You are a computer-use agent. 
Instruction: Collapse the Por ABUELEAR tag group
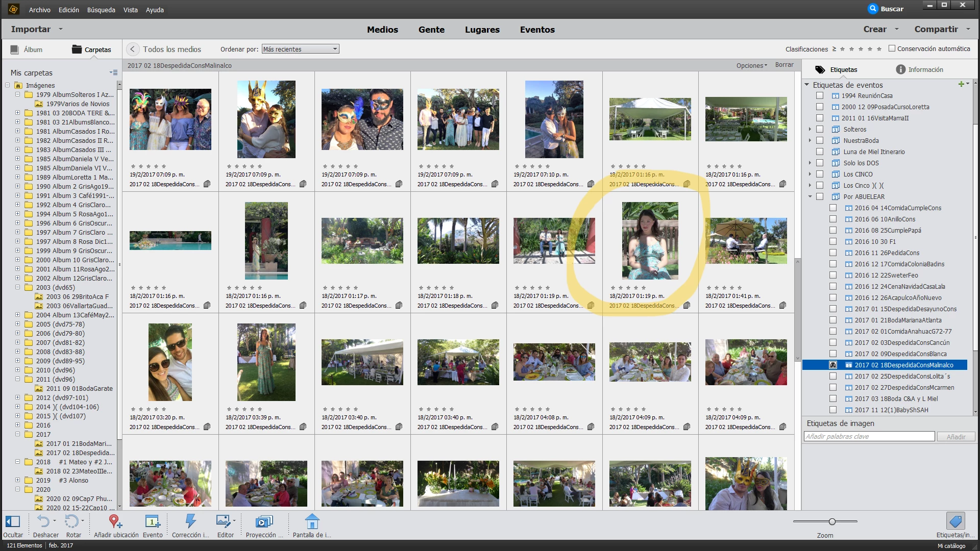pos(810,196)
